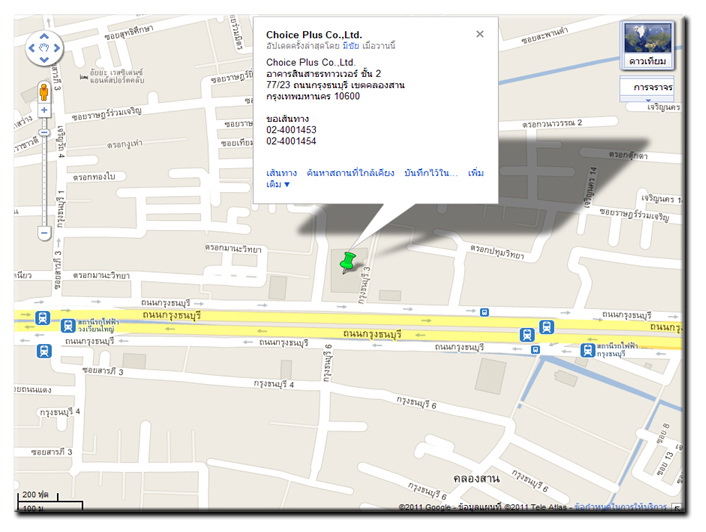Select the กรุงธนบุรี BTS station icon

click(x=587, y=350)
